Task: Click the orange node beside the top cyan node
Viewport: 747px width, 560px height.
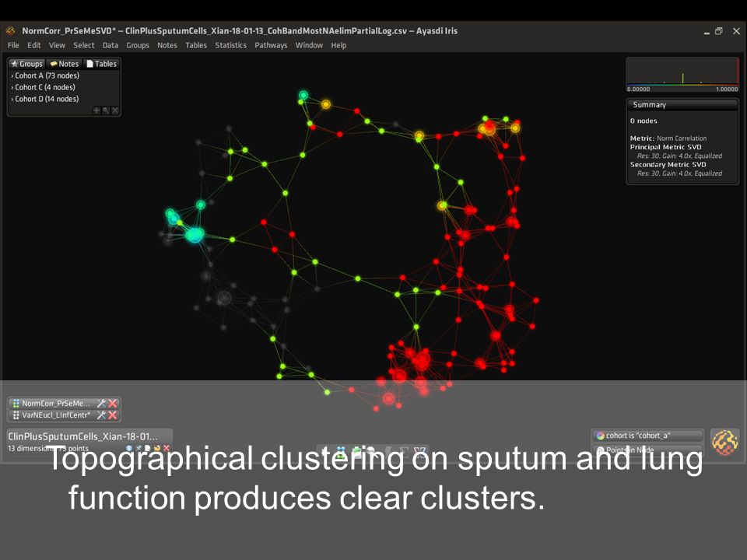Action: (x=325, y=104)
